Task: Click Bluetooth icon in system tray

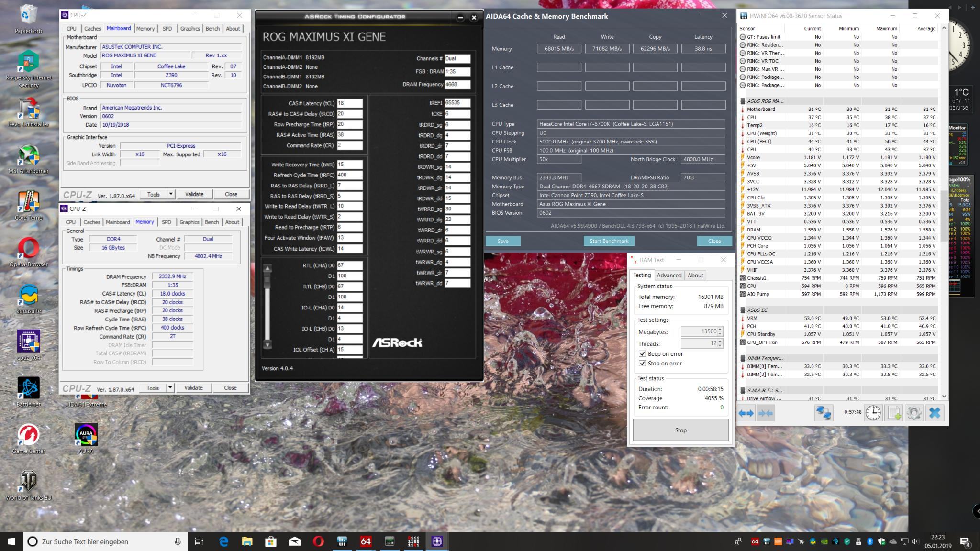Action: point(870,541)
